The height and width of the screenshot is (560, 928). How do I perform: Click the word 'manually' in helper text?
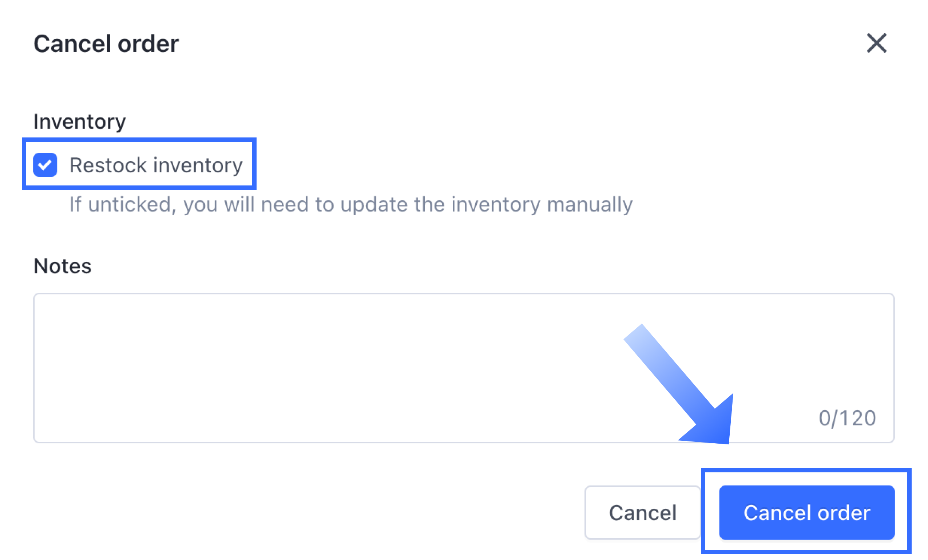(590, 205)
